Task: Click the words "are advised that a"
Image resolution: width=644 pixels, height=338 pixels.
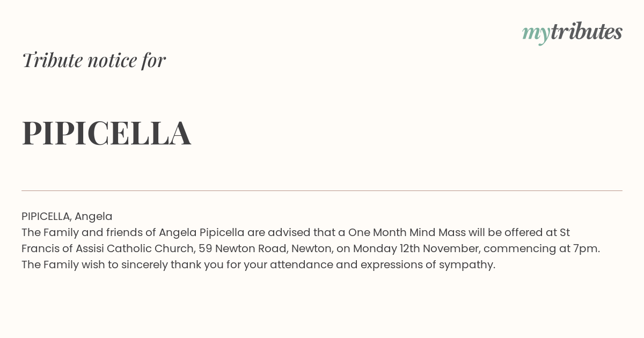Action: (296, 232)
